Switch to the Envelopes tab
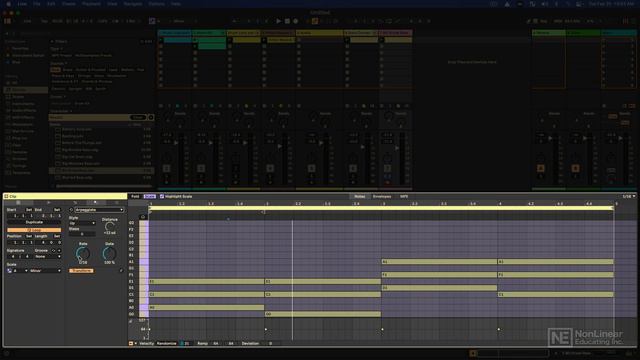 pyautogui.click(x=382, y=196)
